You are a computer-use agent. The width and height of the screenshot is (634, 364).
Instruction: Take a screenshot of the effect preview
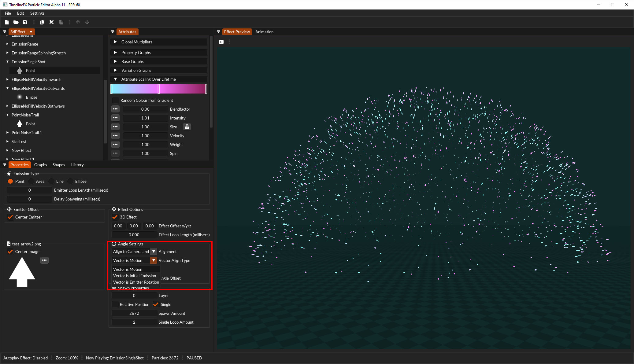coord(221,42)
